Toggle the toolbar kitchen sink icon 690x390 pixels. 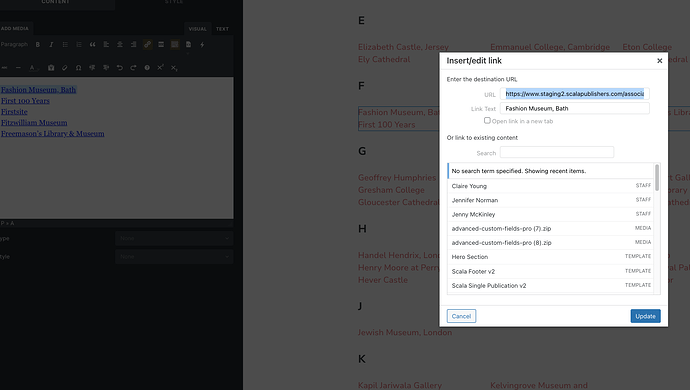pyautogui.click(x=175, y=44)
